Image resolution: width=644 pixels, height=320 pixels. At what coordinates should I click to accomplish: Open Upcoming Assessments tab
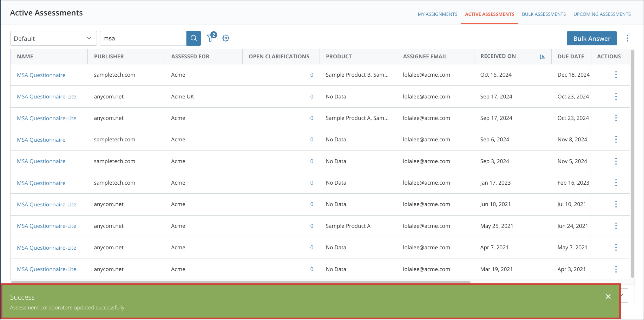602,14
